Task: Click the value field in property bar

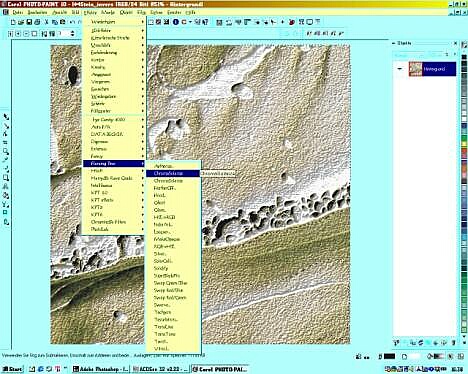Action: click(63, 33)
